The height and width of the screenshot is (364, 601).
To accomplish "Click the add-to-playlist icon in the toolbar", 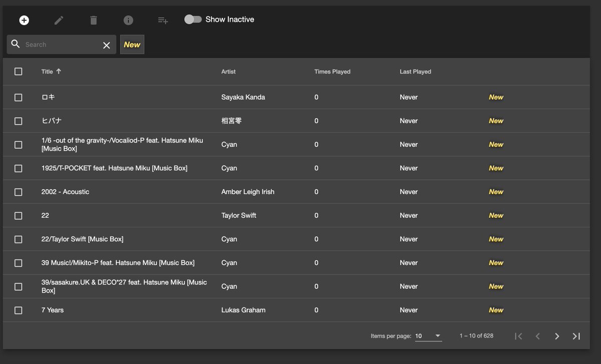I will [162, 20].
